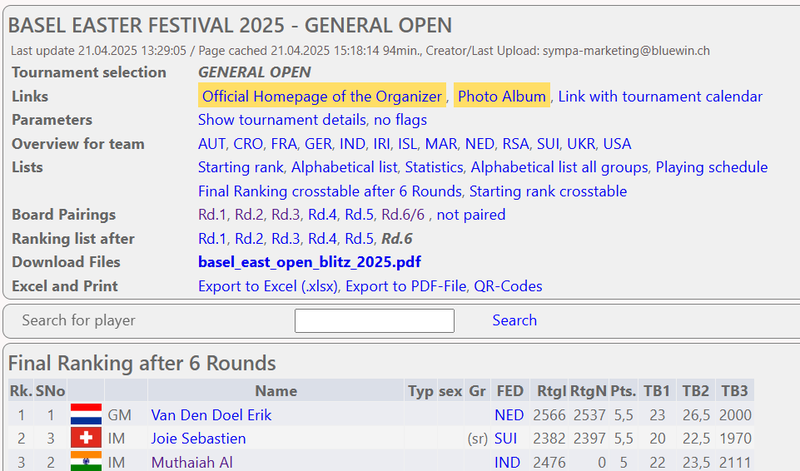The height and width of the screenshot is (471, 800).
Task: Download basel_east_open_blitz_2025.pdf file
Action: coord(309,262)
